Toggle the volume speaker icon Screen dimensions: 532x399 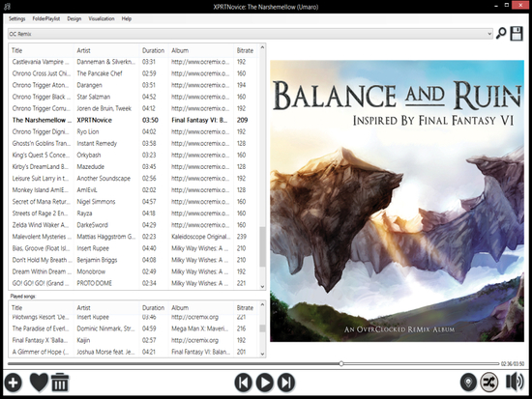point(515,382)
